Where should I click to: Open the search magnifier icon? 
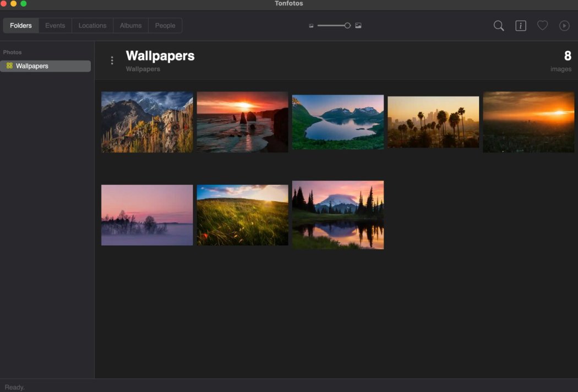[x=498, y=26]
